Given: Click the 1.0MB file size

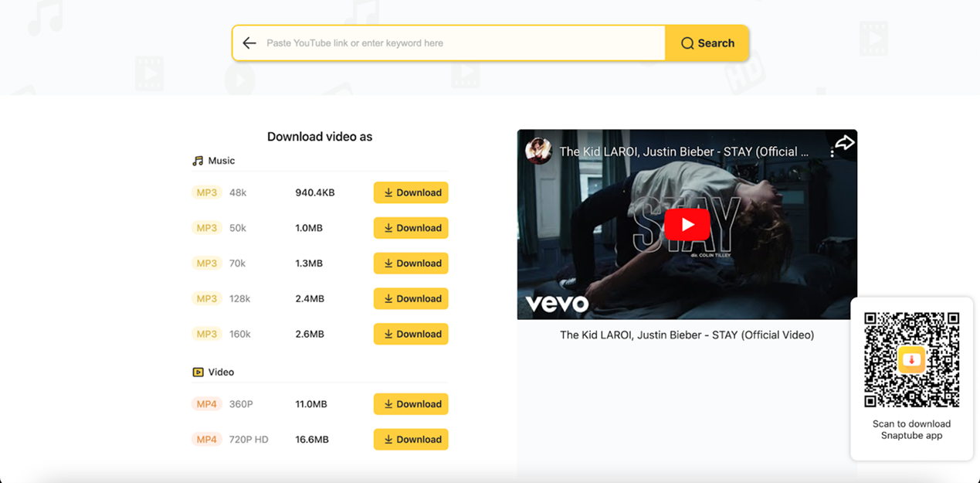Looking at the screenshot, I should pos(309,228).
